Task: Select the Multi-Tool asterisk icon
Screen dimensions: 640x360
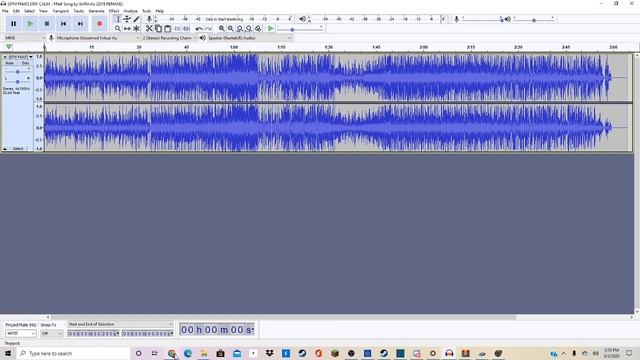Action: click(136, 29)
